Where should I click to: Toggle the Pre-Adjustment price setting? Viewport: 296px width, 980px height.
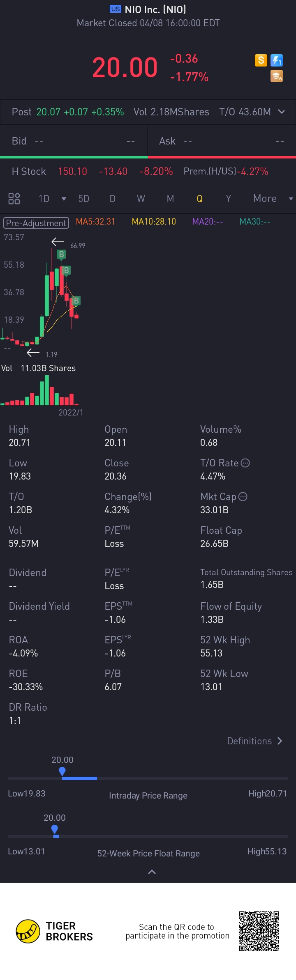click(36, 223)
